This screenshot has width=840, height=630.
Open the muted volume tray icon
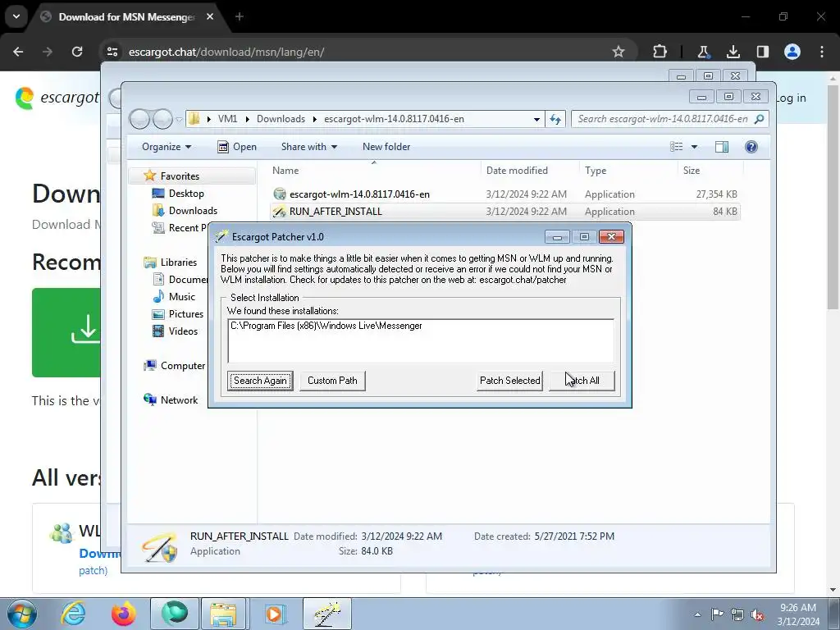[757, 614]
